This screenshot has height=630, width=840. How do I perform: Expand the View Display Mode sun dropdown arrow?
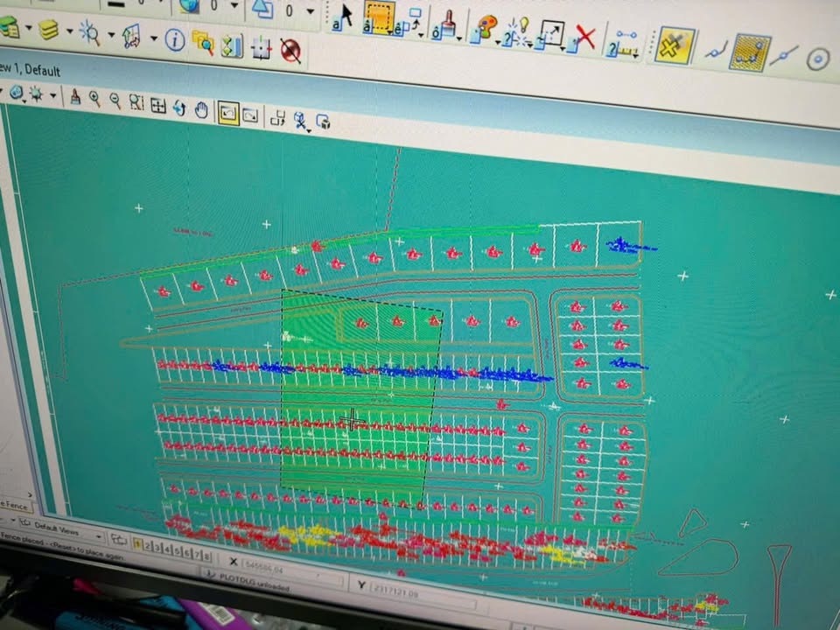tap(53, 95)
